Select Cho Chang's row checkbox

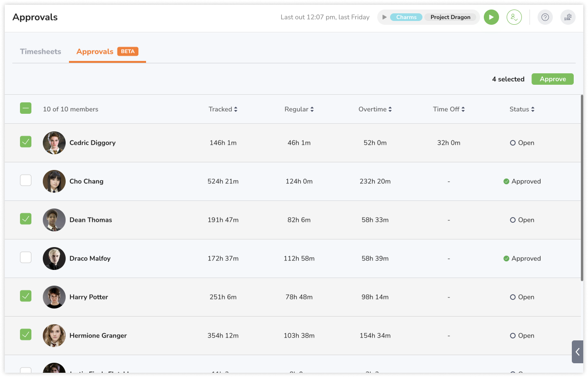coord(26,180)
